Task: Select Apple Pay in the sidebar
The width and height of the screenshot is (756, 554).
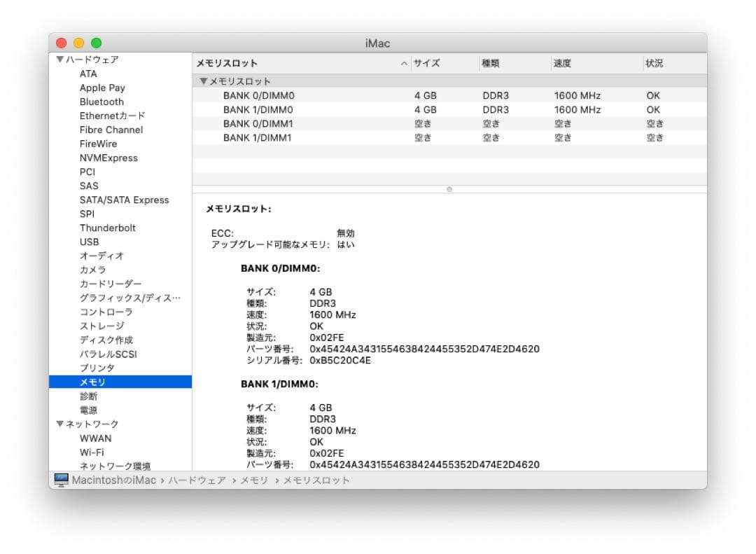Action: (x=102, y=88)
